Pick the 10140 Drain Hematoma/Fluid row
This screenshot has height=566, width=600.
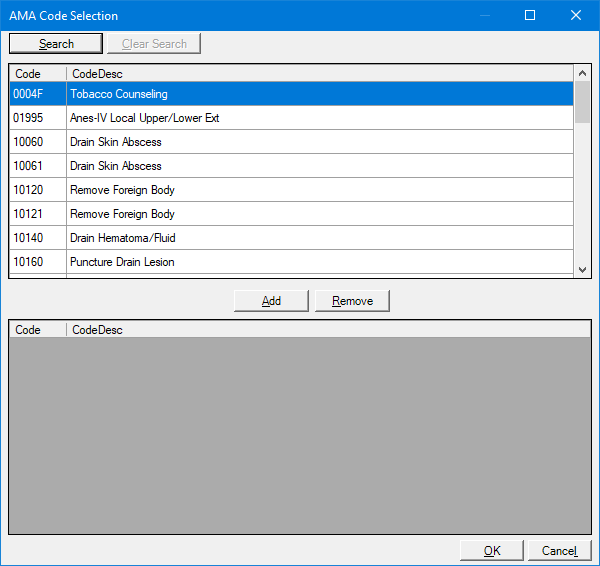pyautogui.click(x=290, y=238)
